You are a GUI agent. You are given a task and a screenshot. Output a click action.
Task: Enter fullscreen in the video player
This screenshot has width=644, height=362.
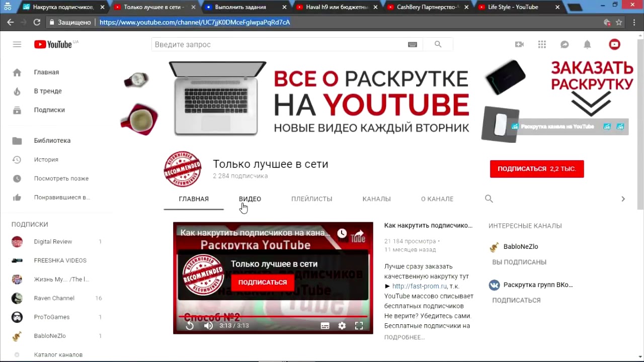359,325
